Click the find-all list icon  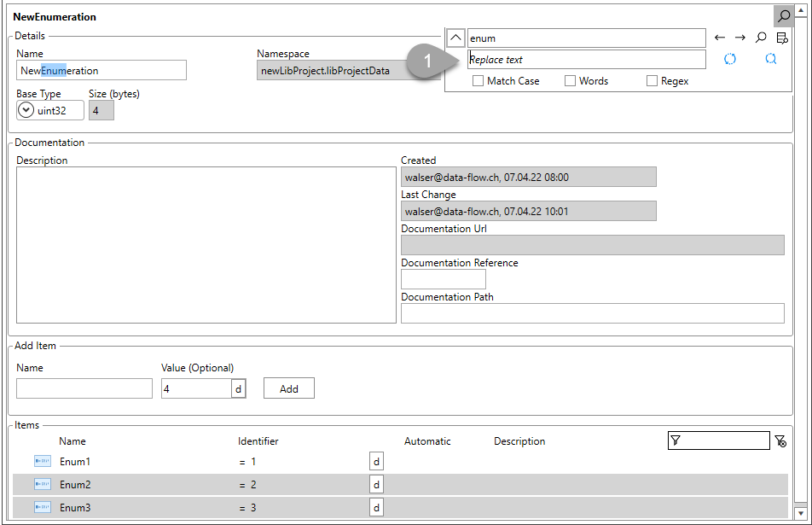coord(782,38)
